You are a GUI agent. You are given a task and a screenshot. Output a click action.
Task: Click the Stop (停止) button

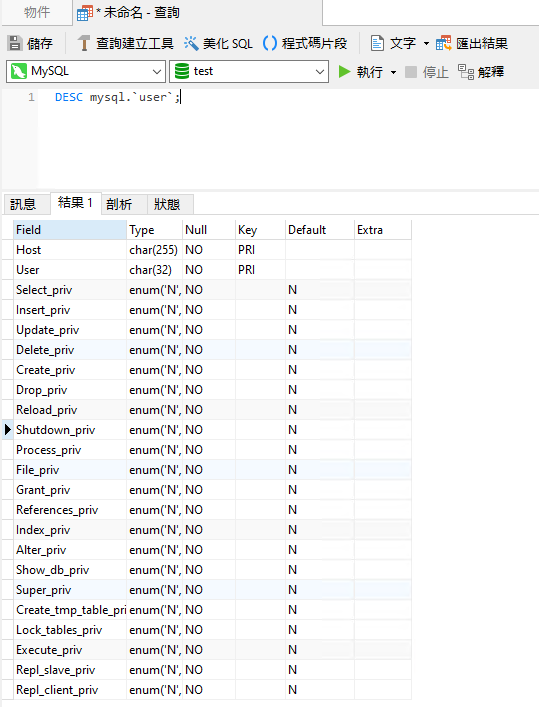427,72
